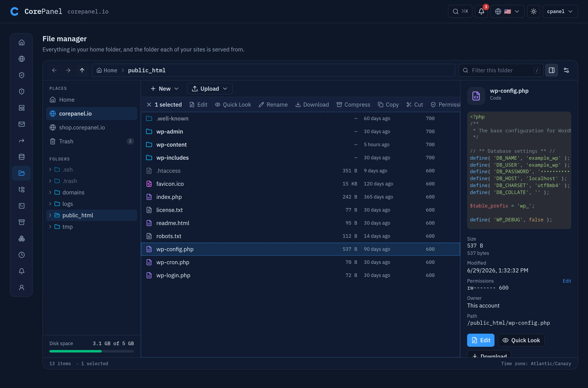
Task: Open the clock cron icon in sidebar
Action: [x=21, y=255]
